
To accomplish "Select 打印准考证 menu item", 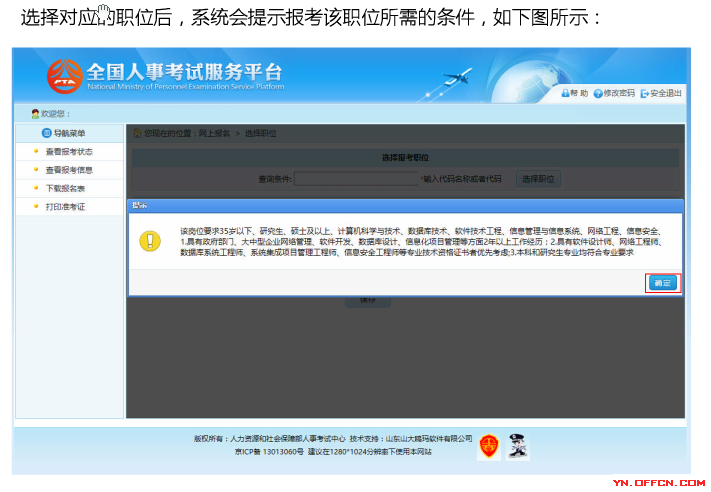I will pyautogui.click(x=65, y=207).
